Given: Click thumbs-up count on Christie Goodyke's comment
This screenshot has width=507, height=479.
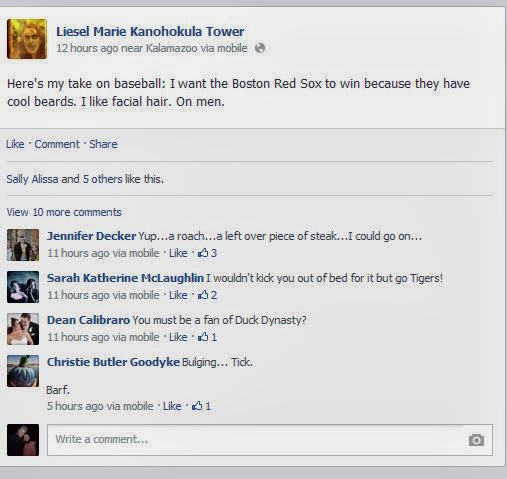Looking at the screenshot, I should (x=201, y=406).
